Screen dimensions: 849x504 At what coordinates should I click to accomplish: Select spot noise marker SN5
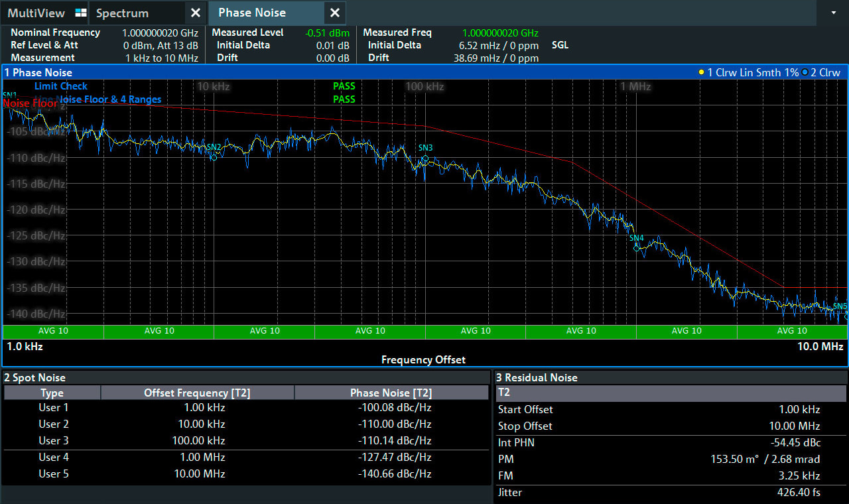pos(840,306)
